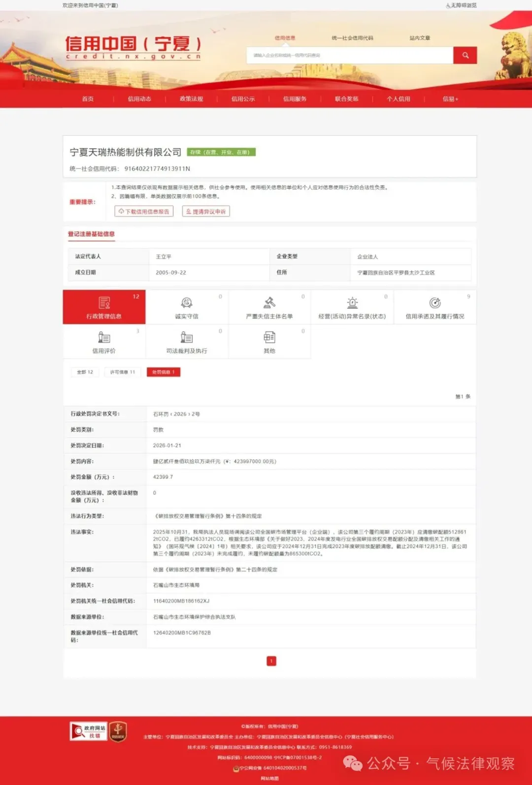This screenshot has height=785, width=532.
Task: Show the 全部 12 records filter
Action: pos(85,372)
